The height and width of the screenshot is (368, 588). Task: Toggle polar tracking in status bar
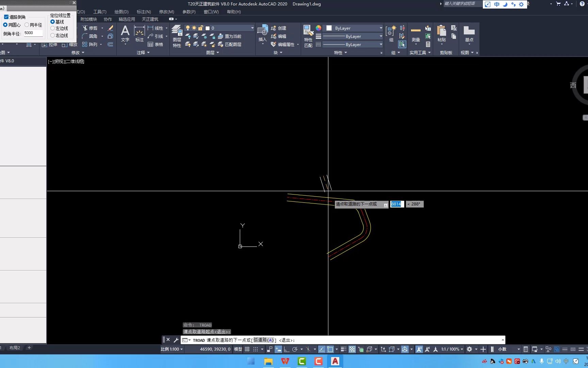(x=295, y=349)
